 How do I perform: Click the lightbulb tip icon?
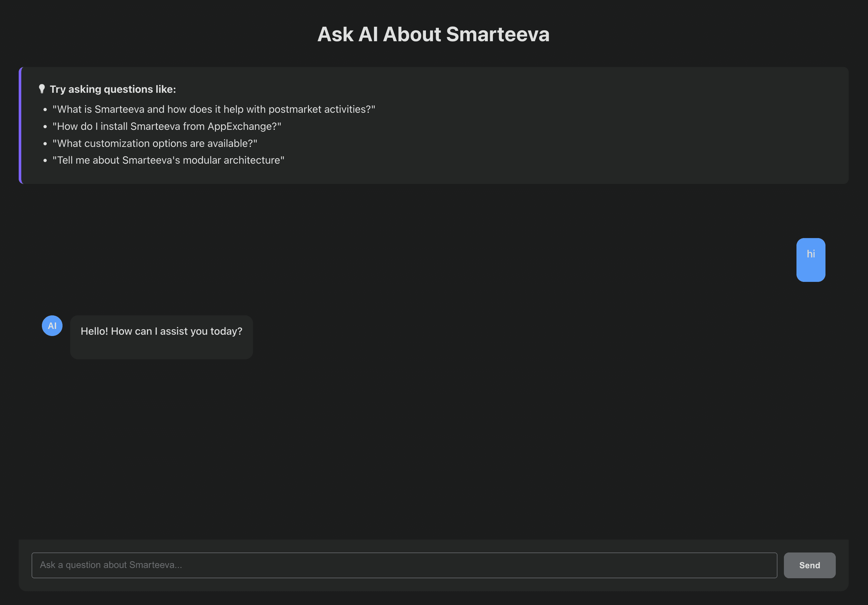coord(42,89)
